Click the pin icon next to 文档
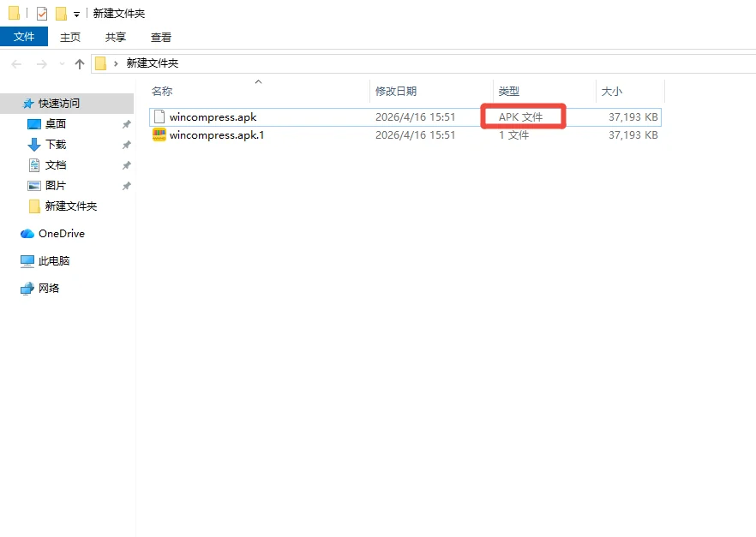The height and width of the screenshot is (537, 756). (x=126, y=165)
